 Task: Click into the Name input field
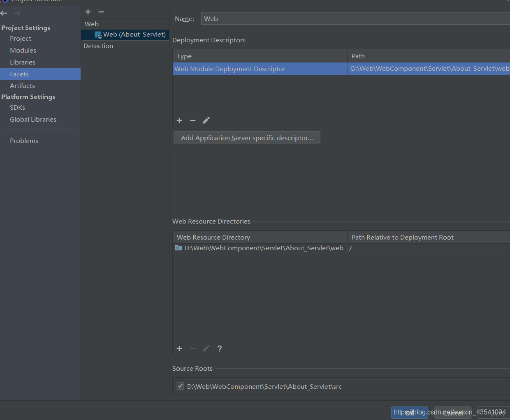(355, 18)
